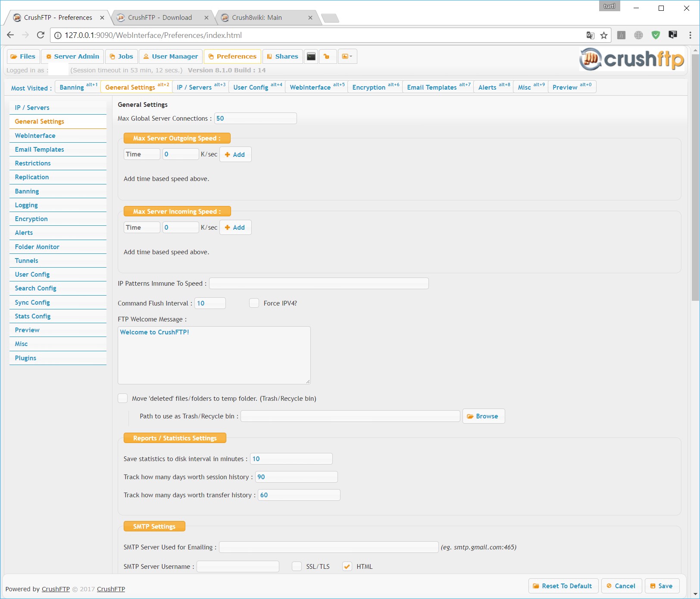Viewport: 700px width, 599px height.
Task: Click the Command Flush Interval field
Action: (x=210, y=303)
